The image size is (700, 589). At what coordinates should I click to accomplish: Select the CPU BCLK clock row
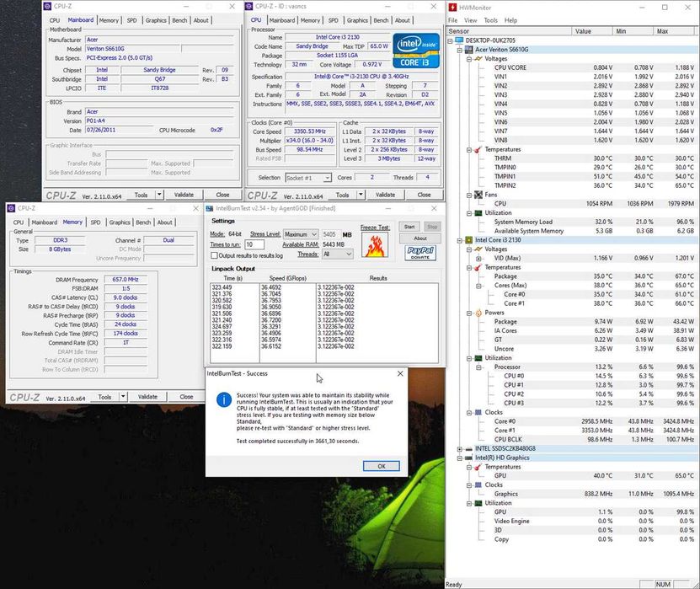(x=594, y=439)
